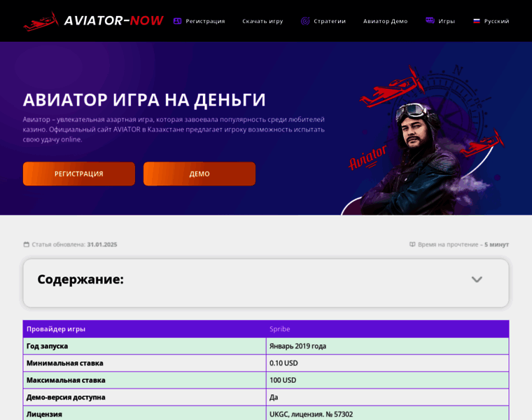Image resolution: width=532 pixels, height=420 pixels.
Task: Click the Spribe table cell
Action: pyautogui.click(x=388, y=329)
